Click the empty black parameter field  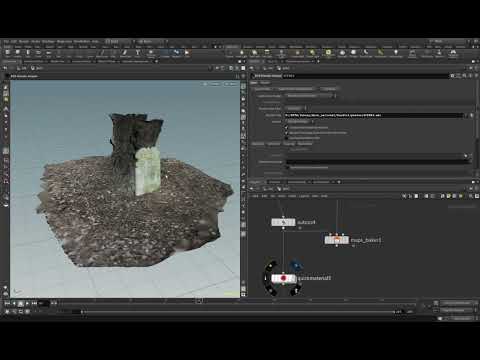(x=377, y=162)
